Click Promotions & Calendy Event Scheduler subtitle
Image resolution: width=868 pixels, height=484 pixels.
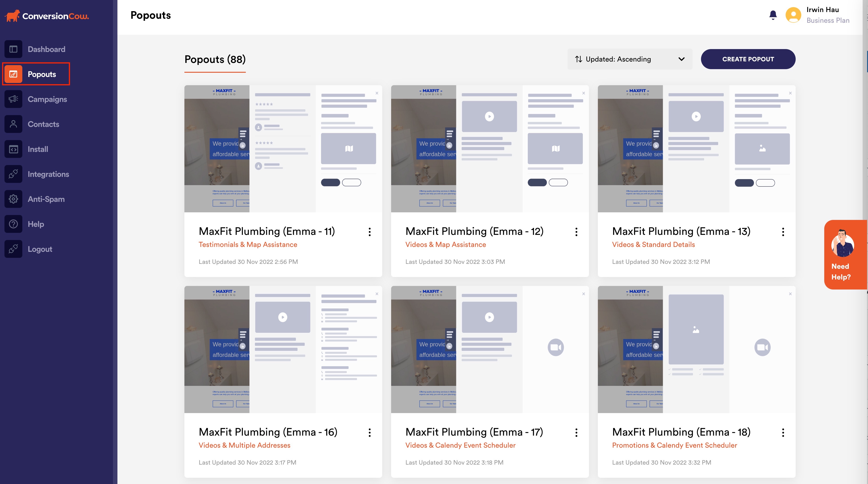click(x=675, y=445)
